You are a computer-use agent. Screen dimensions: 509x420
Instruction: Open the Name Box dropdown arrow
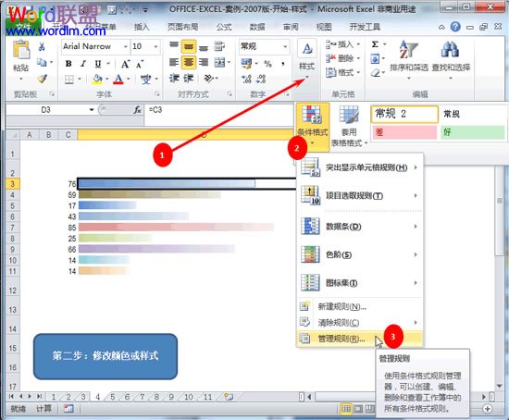click(x=92, y=110)
